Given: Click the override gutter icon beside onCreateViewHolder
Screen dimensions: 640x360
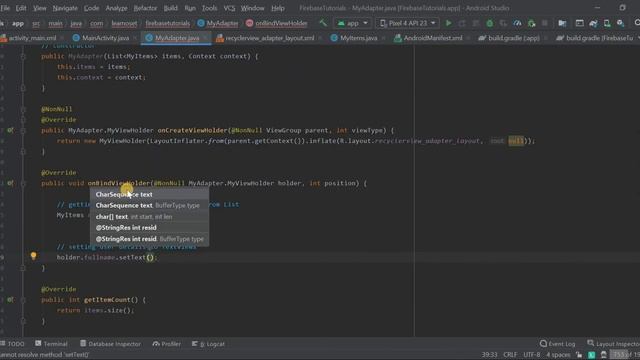Looking at the screenshot, I should point(10,130).
